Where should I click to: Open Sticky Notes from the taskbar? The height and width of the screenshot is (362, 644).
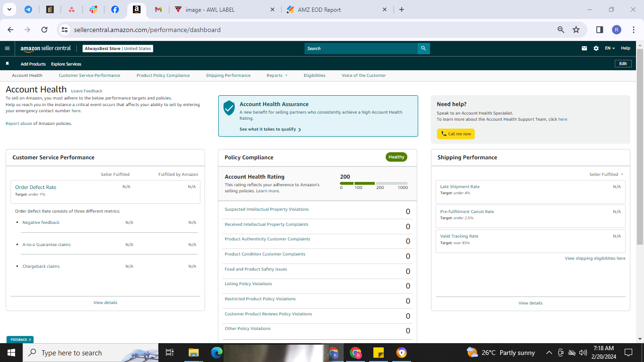(x=379, y=353)
